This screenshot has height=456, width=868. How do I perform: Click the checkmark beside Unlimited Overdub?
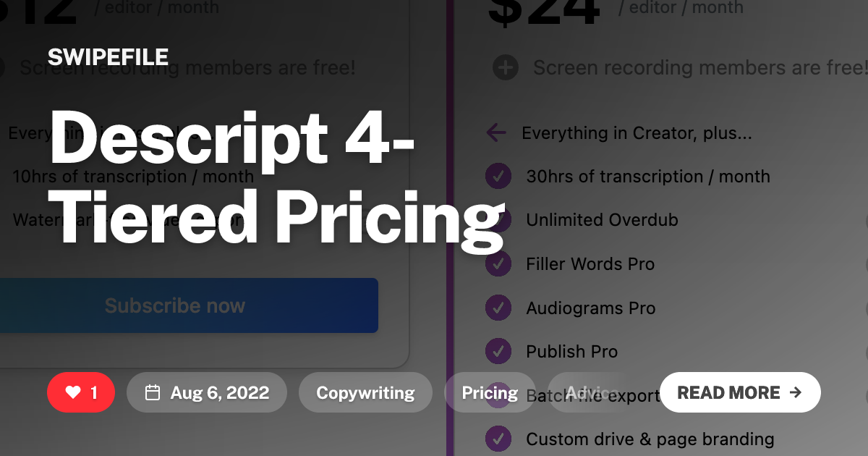[x=498, y=220]
